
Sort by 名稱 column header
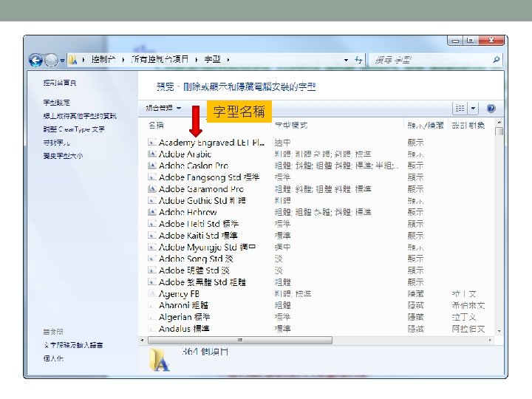(x=156, y=125)
